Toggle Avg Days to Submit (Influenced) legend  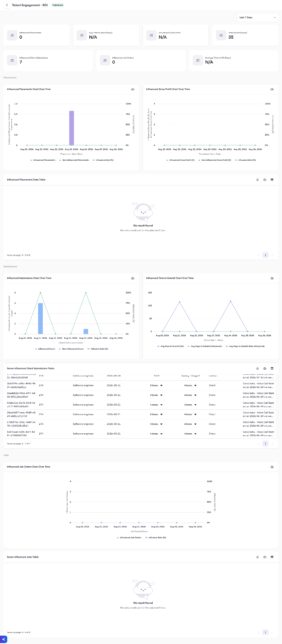[x=205, y=346]
